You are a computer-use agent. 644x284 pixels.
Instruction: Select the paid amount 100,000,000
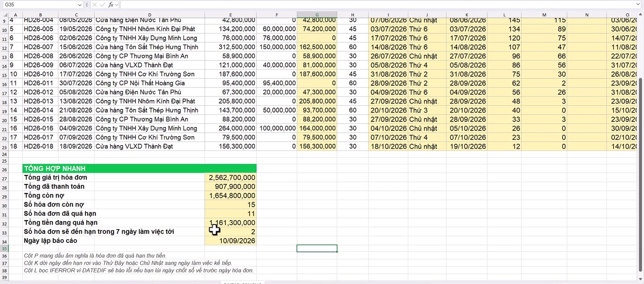pos(277,128)
